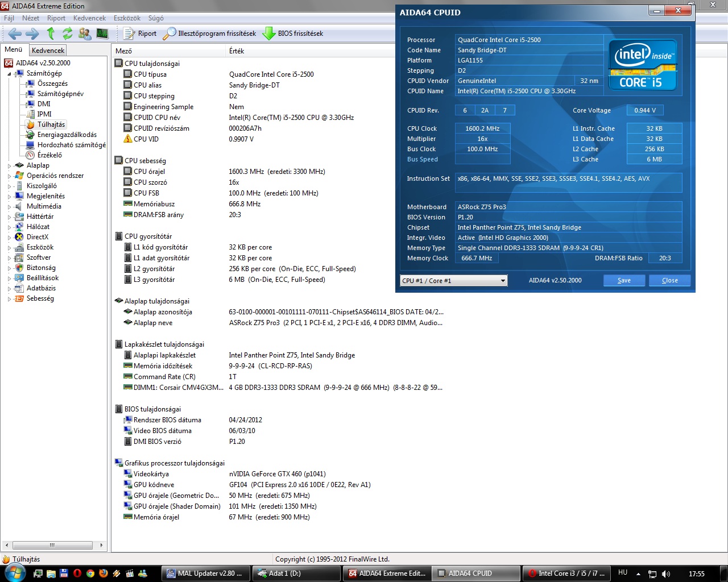Click the Bus Speed link in CPUID

pos(423,159)
